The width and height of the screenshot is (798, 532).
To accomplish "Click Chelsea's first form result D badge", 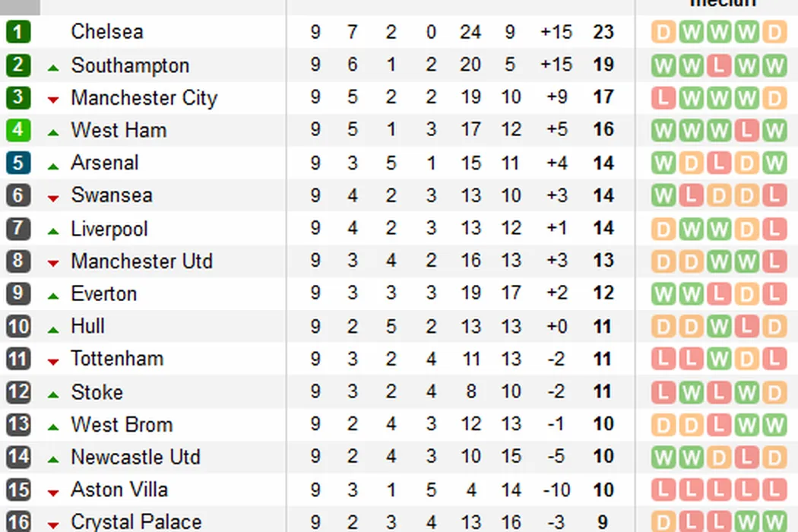I will tap(663, 33).
